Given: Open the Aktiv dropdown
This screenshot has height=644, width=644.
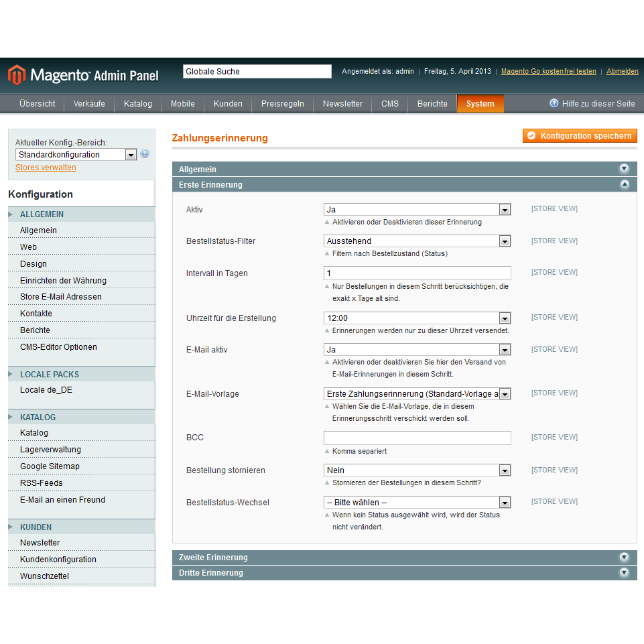Looking at the screenshot, I should (417, 210).
